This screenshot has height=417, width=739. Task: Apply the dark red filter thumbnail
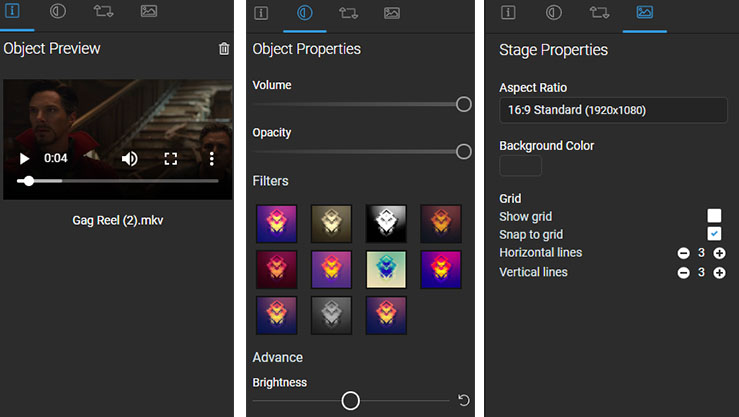(x=277, y=269)
